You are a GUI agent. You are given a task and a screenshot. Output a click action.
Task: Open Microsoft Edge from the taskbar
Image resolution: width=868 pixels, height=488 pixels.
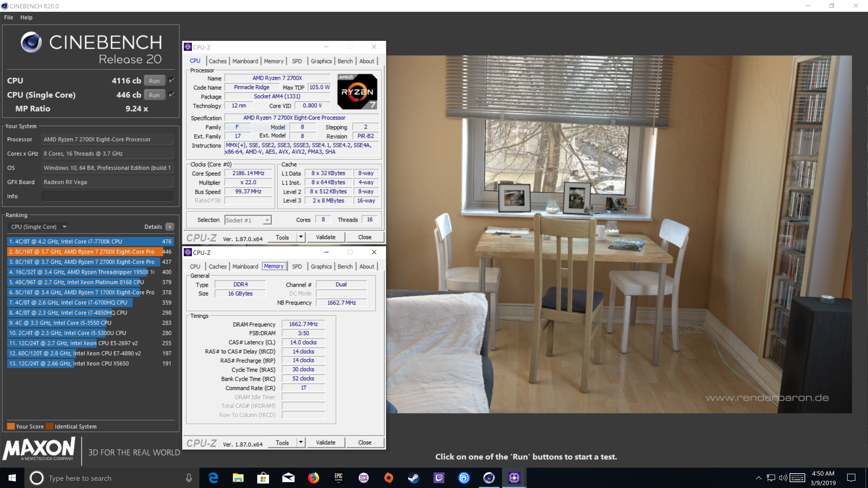[213, 478]
